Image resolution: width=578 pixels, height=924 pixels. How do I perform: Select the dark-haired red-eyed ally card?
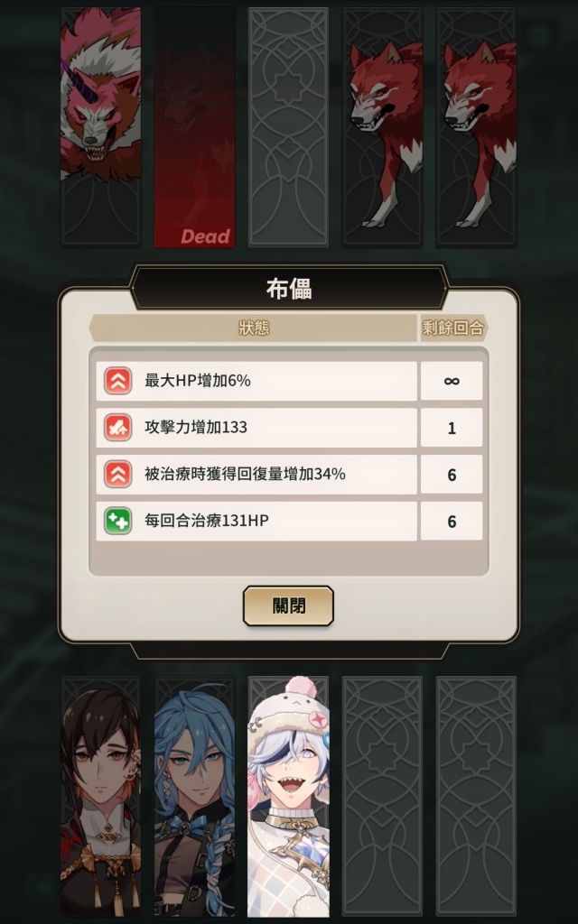[100, 796]
